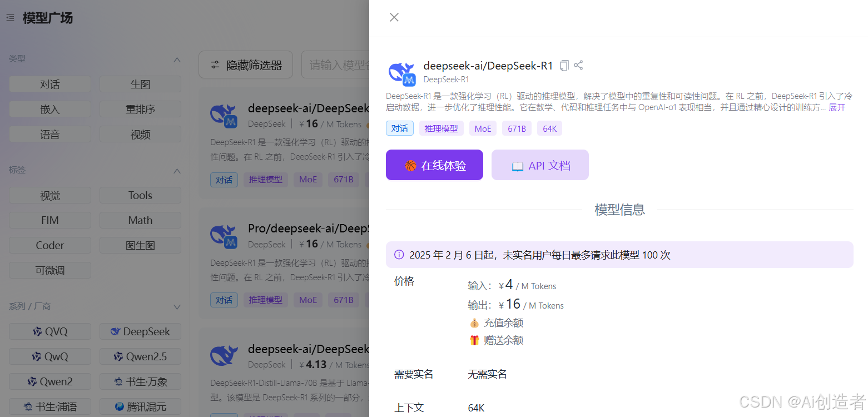Viewport: 868px width, 417px height.
Task: Copy the deepseek-ai/DeepSeek-R1 model name
Action: click(x=564, y=66)
